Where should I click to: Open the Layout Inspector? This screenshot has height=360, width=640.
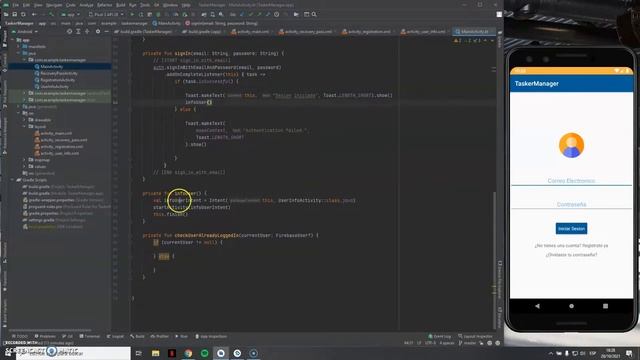[x=476, y=336]
